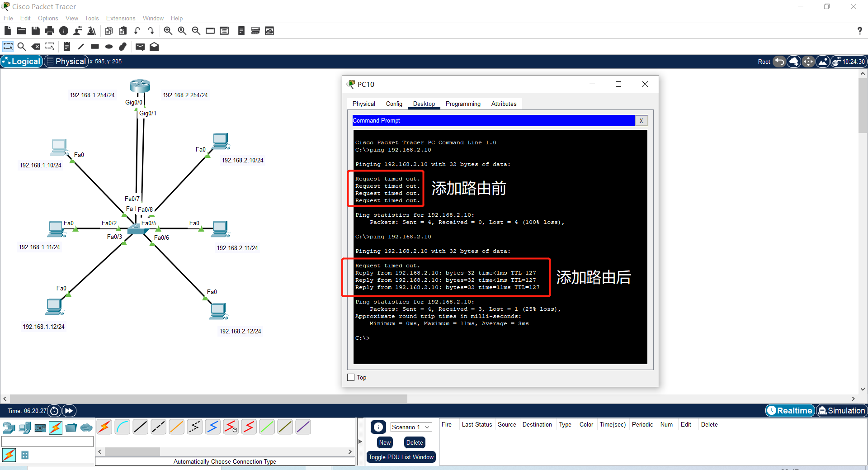The height and width of the screenshot is (470, 868).
Task: Expand the PDU list panel arrow
Action: point(360,441)
